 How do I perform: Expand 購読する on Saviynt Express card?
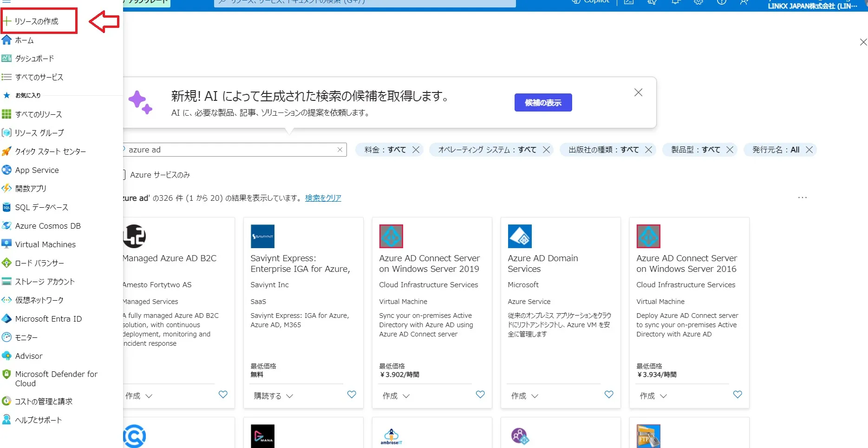pyautogui.click(x=273, y=396)
